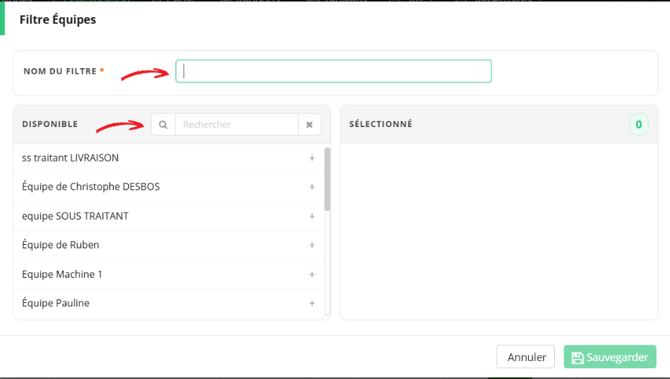Screen dimensions: 670x379
Task: Click the Rechercher search box
Action: [x=236, y=124]
